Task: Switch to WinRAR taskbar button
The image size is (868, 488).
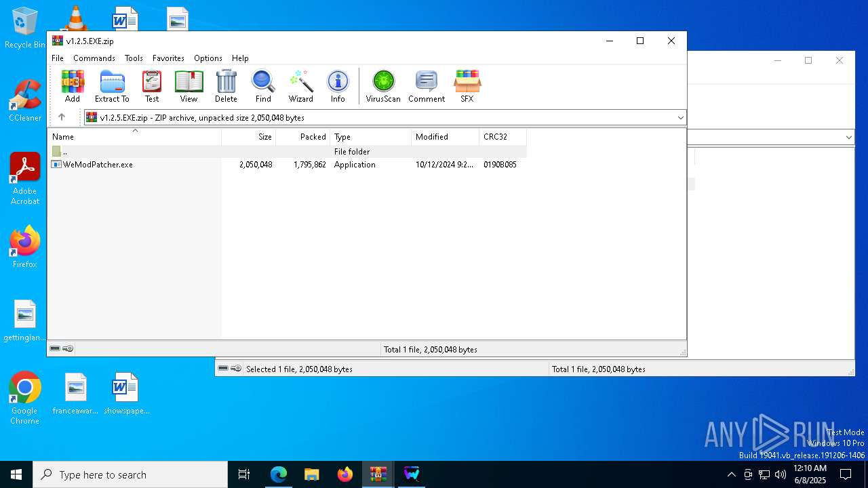Action: [378, 474]
